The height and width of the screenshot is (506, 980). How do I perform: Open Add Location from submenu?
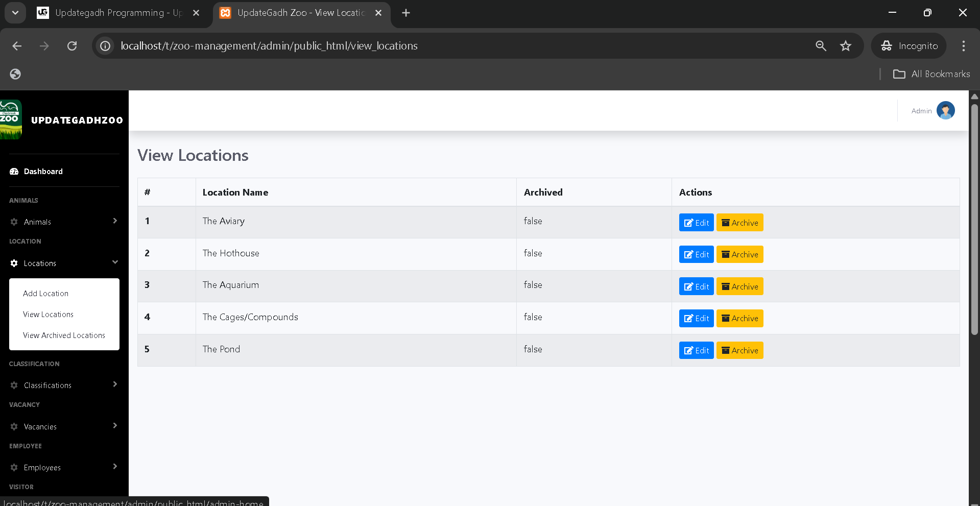pyautogui.click(x=45, y=294)
